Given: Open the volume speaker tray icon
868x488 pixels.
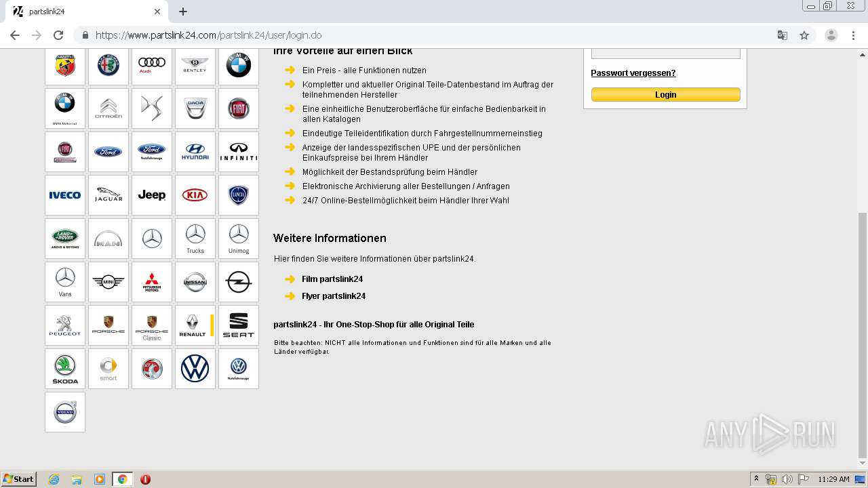Looking at the screenshot, I should coord(787,479).
